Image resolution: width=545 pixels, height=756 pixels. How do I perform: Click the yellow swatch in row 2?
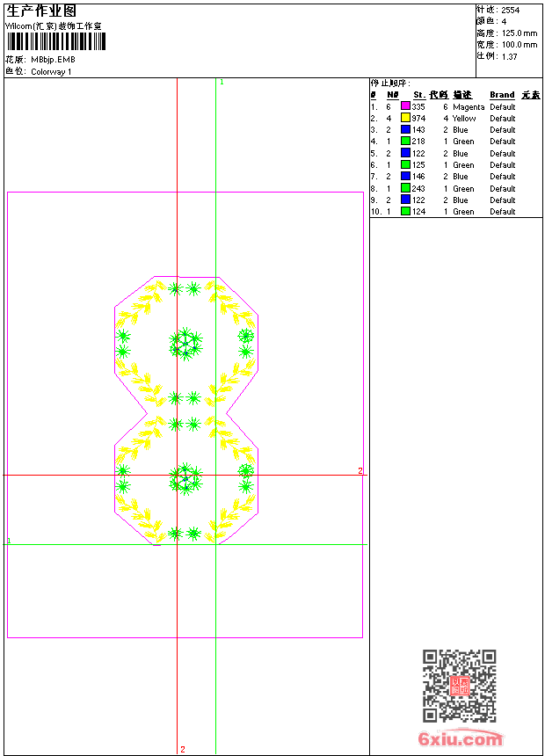405,118
